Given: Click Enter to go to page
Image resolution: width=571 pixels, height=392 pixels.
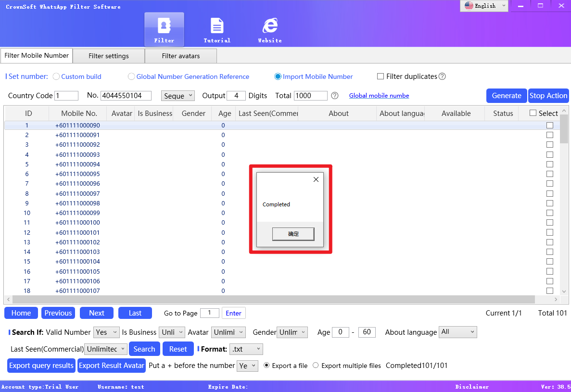Looking at the screenshot, I should 233,313.
